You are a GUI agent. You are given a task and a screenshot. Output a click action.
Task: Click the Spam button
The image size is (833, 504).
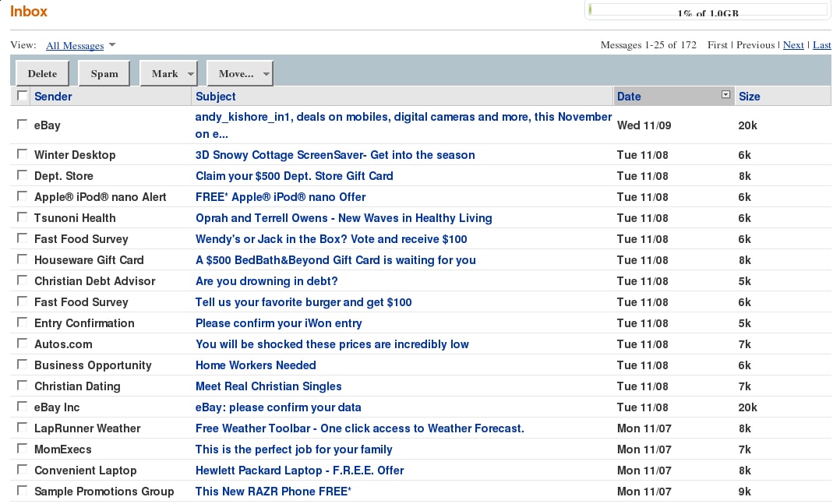click(104, 72)
